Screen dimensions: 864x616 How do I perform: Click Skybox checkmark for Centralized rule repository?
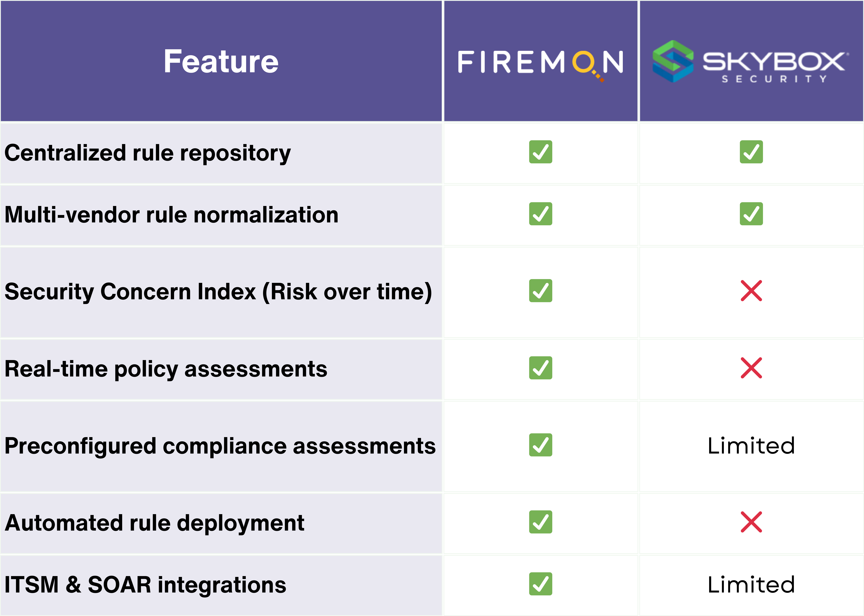pos(751,152)
